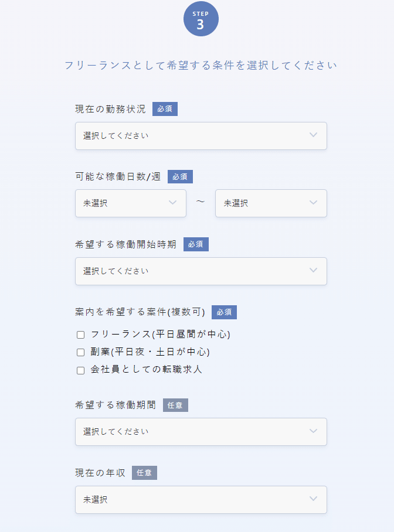Click the フリーランス(平日昼間が中心) label text

point(160,335)
